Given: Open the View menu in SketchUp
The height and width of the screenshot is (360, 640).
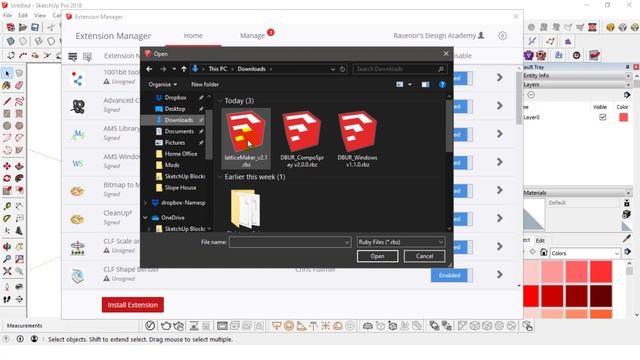Looking at the screenshot, I should 40,15.
